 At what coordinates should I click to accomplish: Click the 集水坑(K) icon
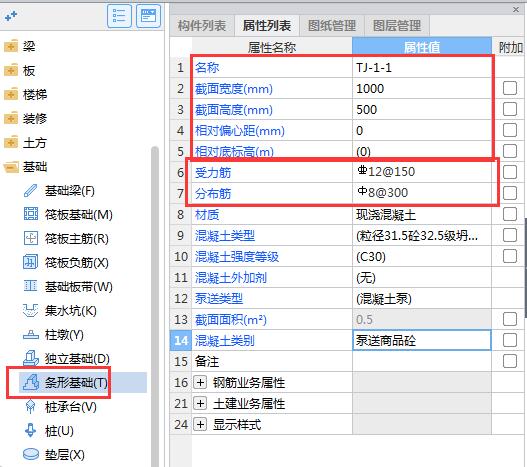tap(30, 310)
